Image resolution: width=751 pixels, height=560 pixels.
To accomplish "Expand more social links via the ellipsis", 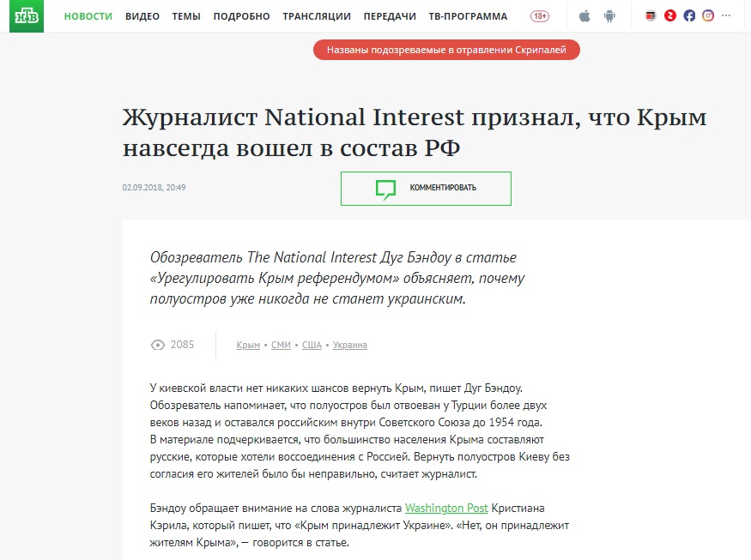I will click(726, 15).
